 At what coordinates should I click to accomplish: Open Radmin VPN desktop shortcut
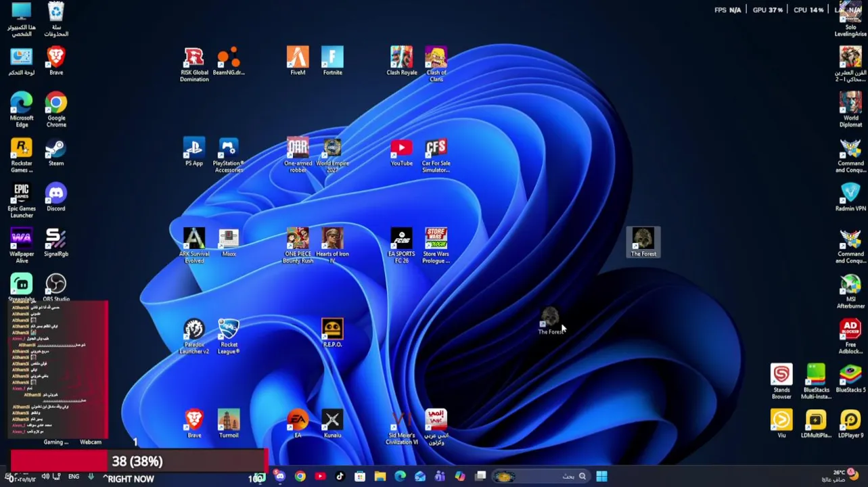click(x=850, y=198)
